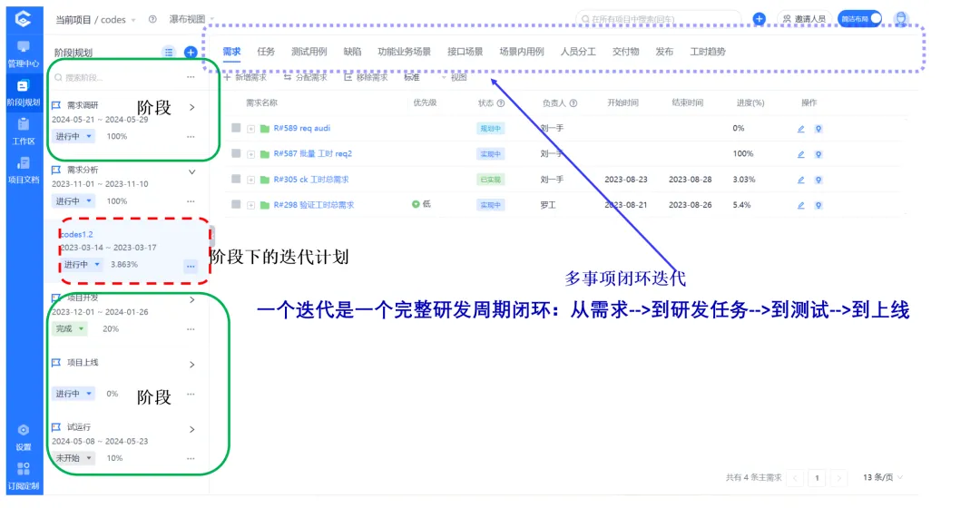Open 设置 in the left sidebar

[23, 437]
